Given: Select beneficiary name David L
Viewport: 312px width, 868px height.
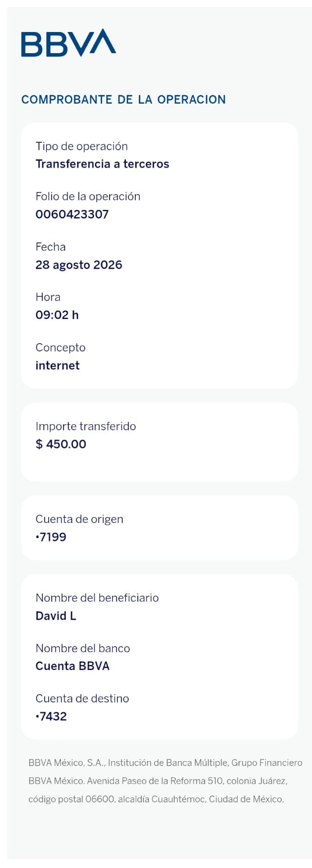Looking at the screenshot, I should tap(56, 616).
